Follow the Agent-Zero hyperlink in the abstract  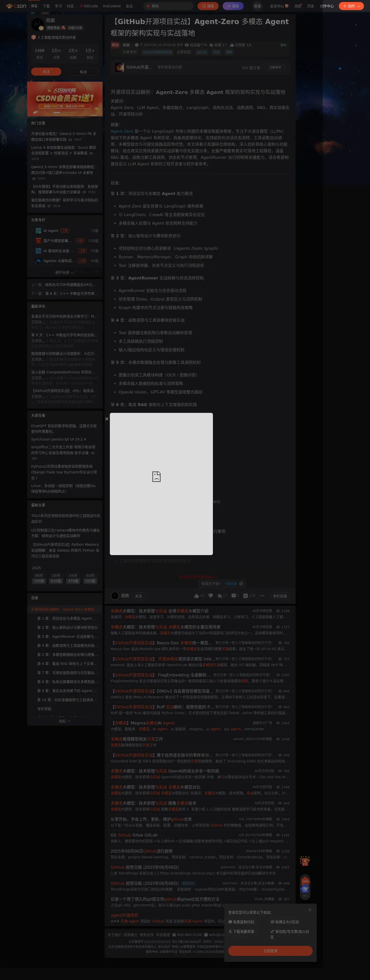(x=122, y=131)
